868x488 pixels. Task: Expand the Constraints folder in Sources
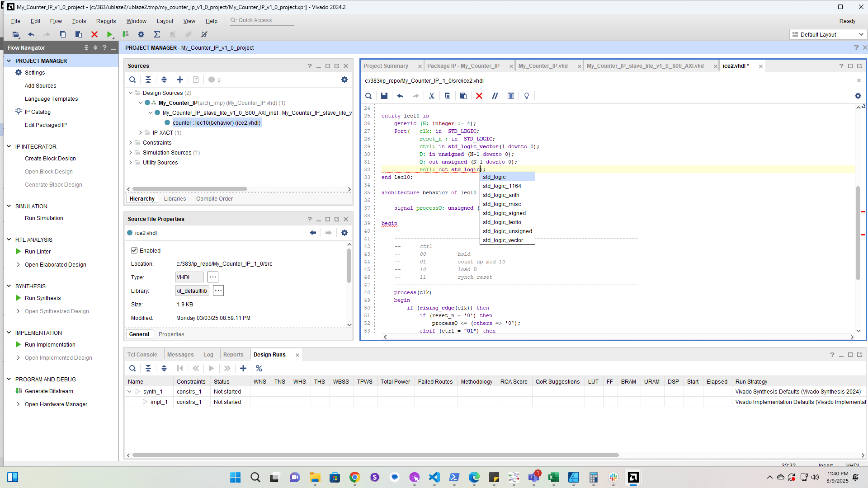coord(131,142)
